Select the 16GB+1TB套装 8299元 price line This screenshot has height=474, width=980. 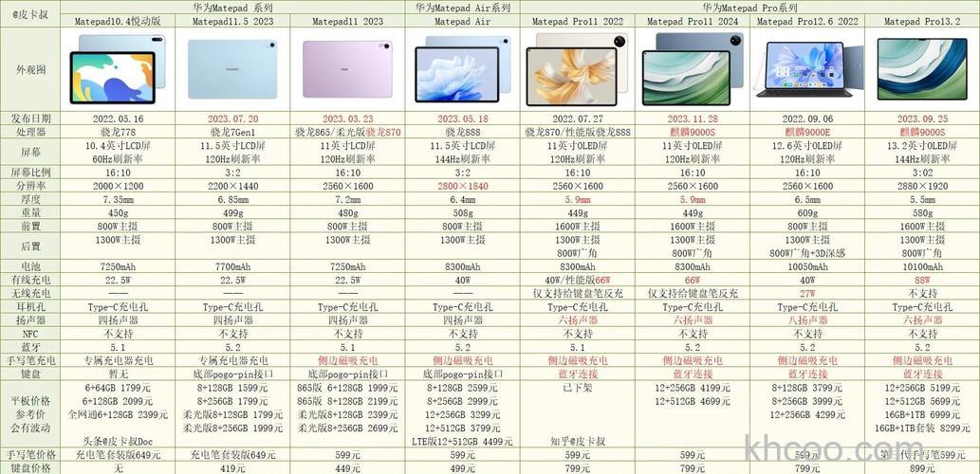(922, 428)
